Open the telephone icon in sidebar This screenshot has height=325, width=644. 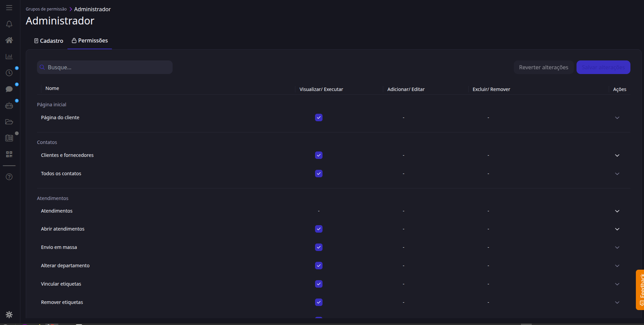pyautogui.click(x=9, y=138)
